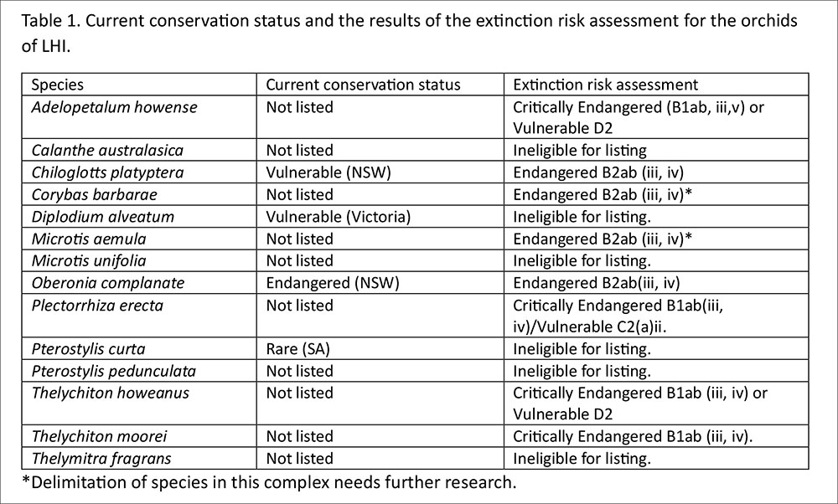Viewport: 838px width, 504px height.
Task: Select the Diplodium alveatum species cell
Action: [x=103, y=217]
